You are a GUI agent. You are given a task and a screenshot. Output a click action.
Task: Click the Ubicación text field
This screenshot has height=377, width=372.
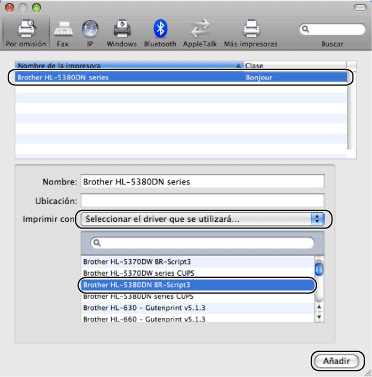[x=202, y=201]
